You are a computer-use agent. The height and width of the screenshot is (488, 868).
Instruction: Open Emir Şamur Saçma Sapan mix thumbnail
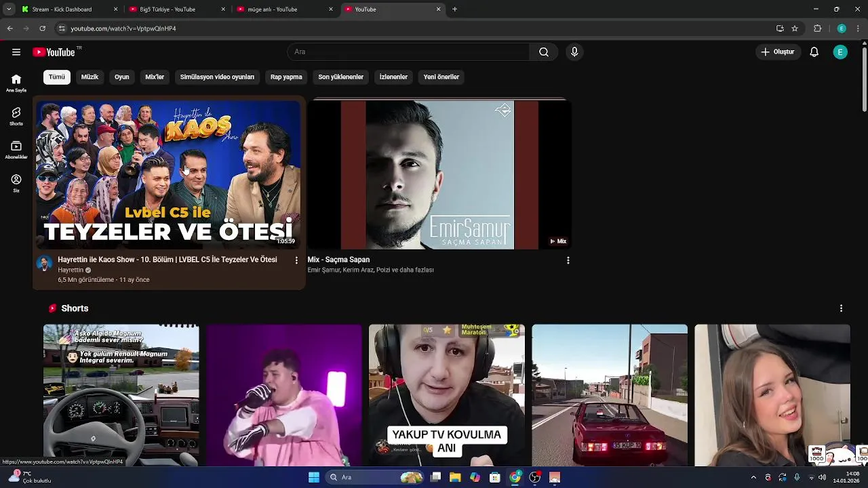point(439,175)
